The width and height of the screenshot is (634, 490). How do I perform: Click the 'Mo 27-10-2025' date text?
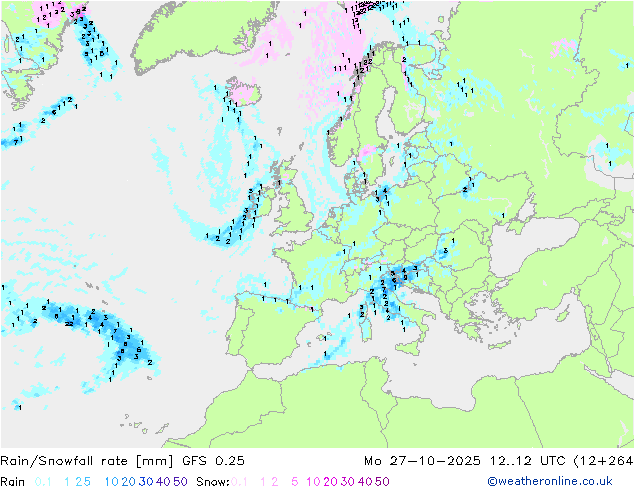click(x=422, y=461)
